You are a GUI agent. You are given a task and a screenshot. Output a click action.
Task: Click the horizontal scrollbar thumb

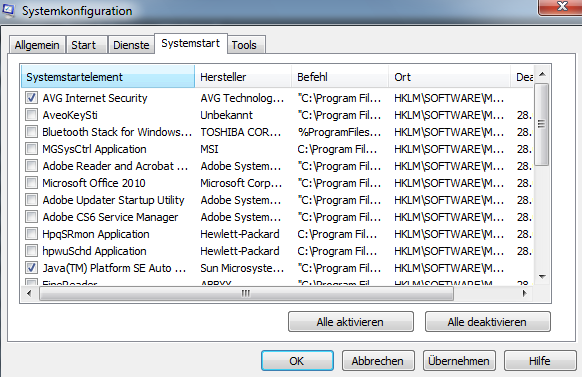coord(246,294)
